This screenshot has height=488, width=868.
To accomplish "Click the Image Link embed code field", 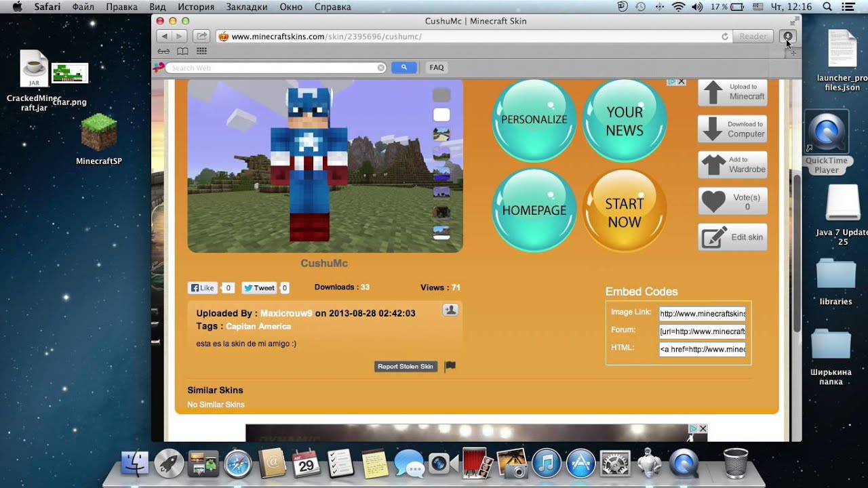I will pos(703,314).
